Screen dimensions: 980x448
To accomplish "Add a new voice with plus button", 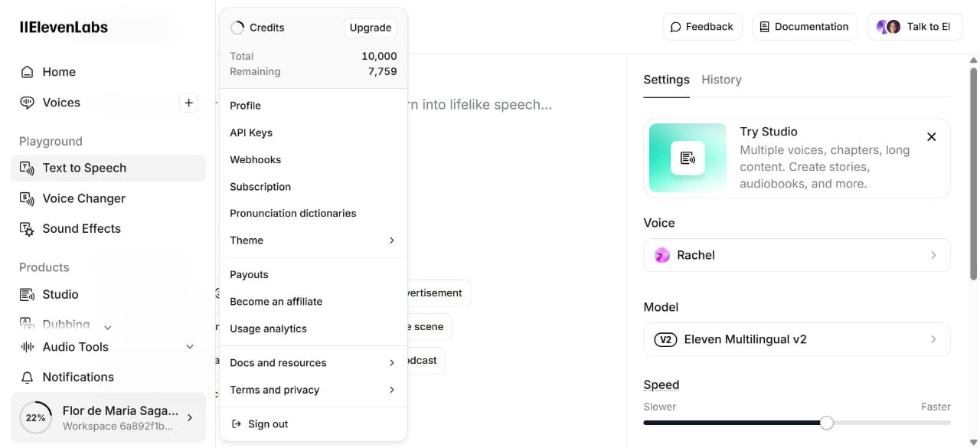I will 188,103.
